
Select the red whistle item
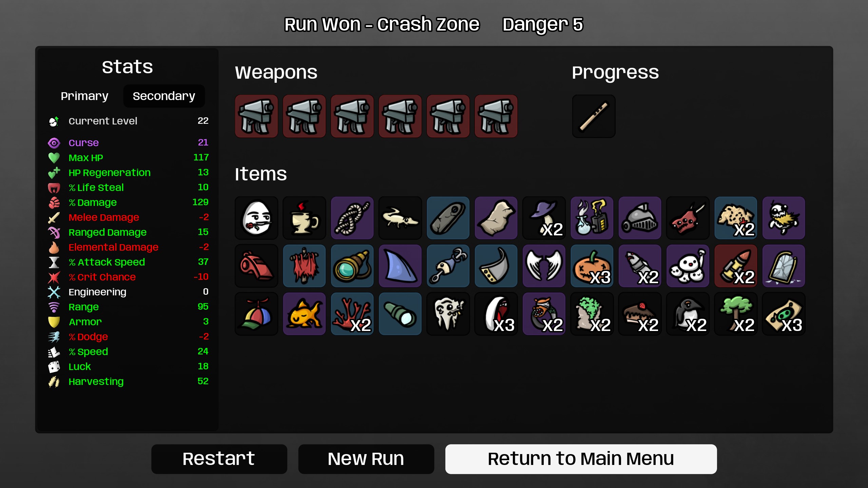(256, 266)
